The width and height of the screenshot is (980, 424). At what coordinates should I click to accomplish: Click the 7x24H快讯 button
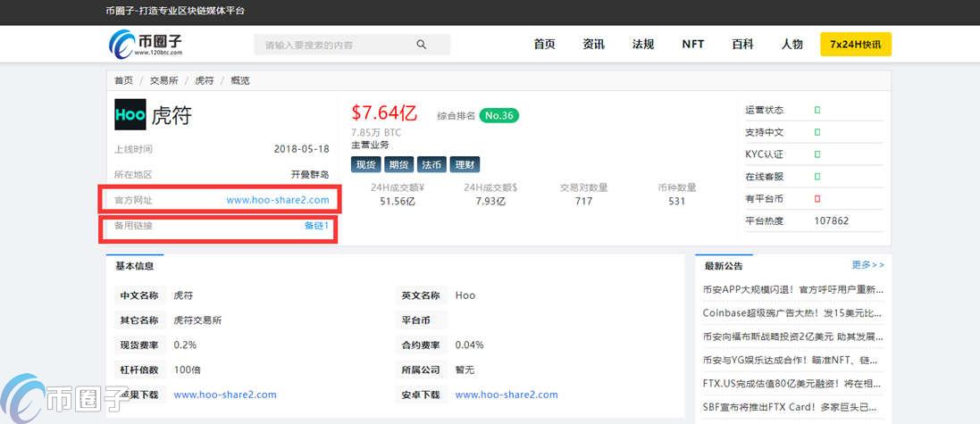click(856, 45)
